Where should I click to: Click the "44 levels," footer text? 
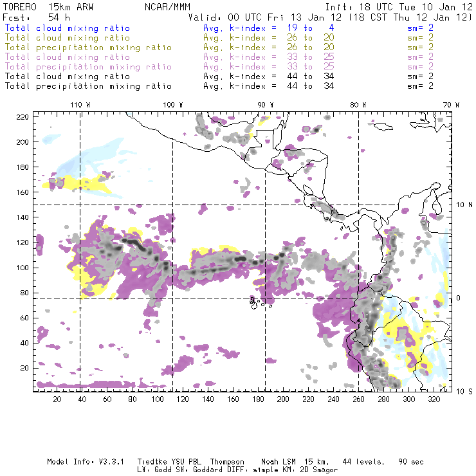(363, 462)
